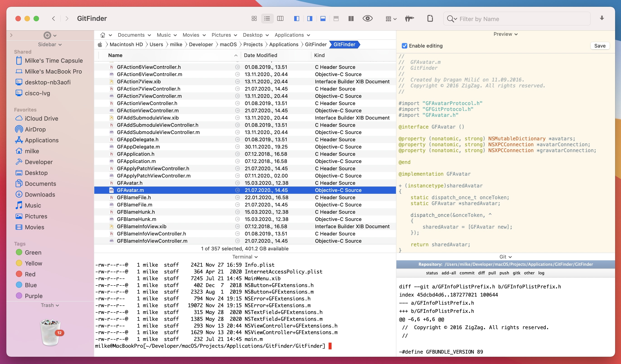Click the eye/preview toggle icon

click(368, 19)
